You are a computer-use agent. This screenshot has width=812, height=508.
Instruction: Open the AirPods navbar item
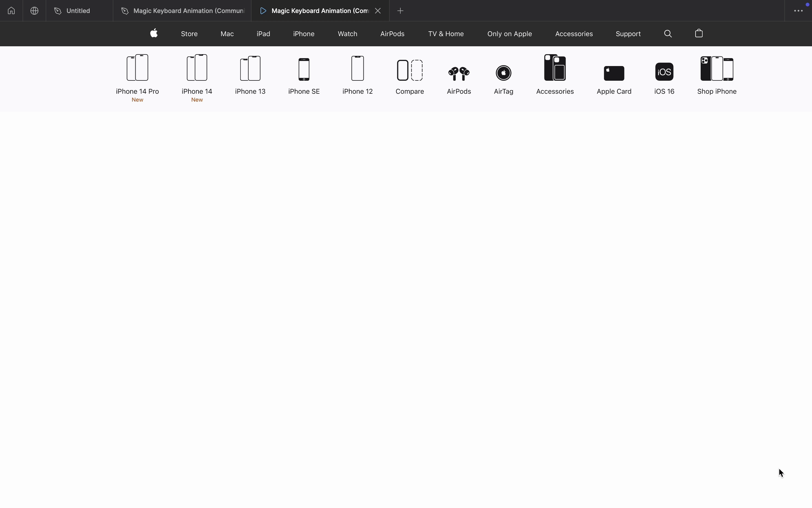coord(392,34)
